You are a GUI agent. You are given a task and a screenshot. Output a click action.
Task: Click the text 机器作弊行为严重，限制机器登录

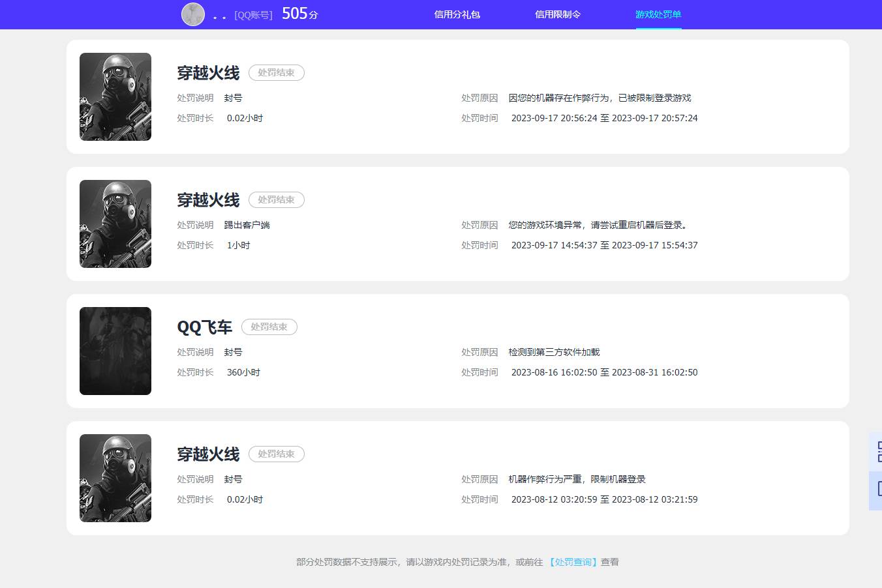click(577, 479)
